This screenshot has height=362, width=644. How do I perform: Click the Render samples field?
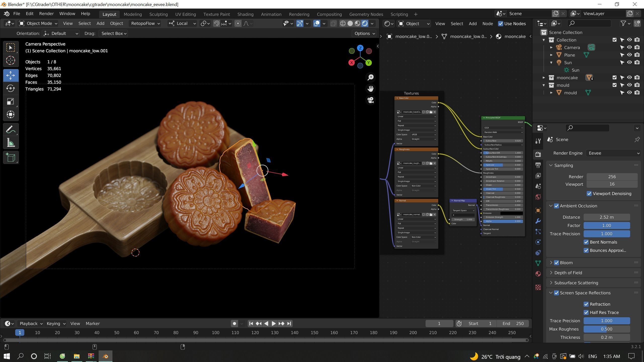[x=612, y=177]
